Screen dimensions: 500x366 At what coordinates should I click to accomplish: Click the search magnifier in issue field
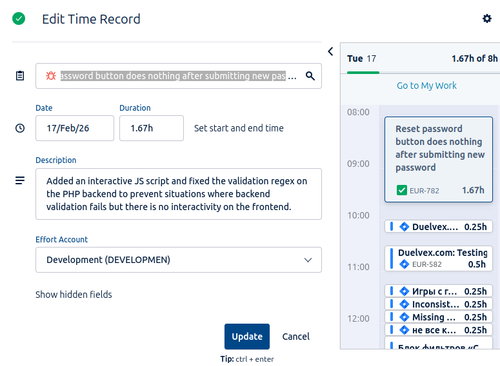click(310, 76)
